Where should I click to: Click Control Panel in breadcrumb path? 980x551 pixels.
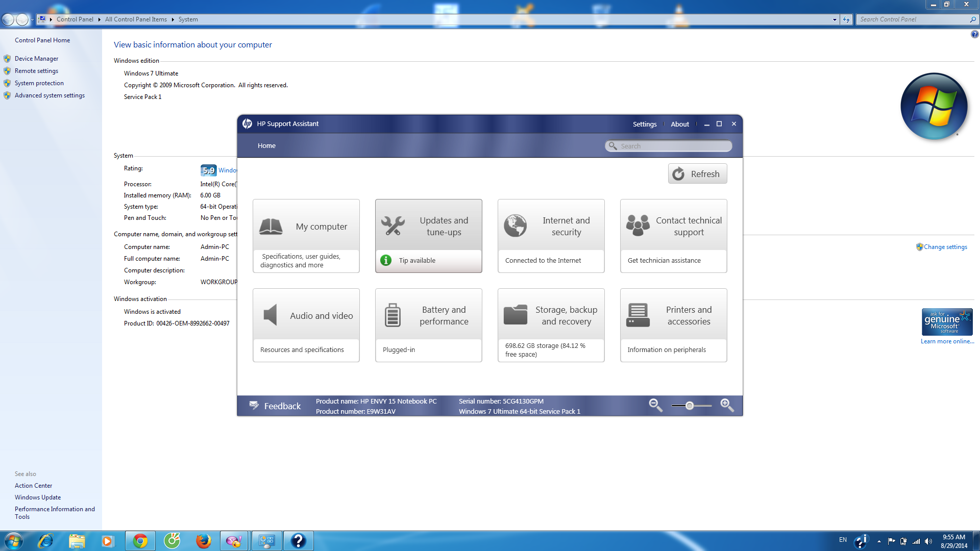pos(75,19)
